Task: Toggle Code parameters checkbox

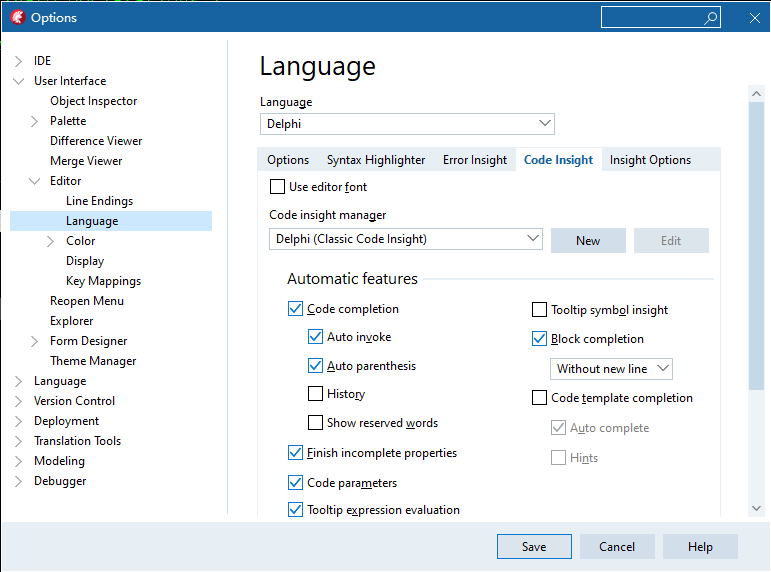Action: point(295,483)
